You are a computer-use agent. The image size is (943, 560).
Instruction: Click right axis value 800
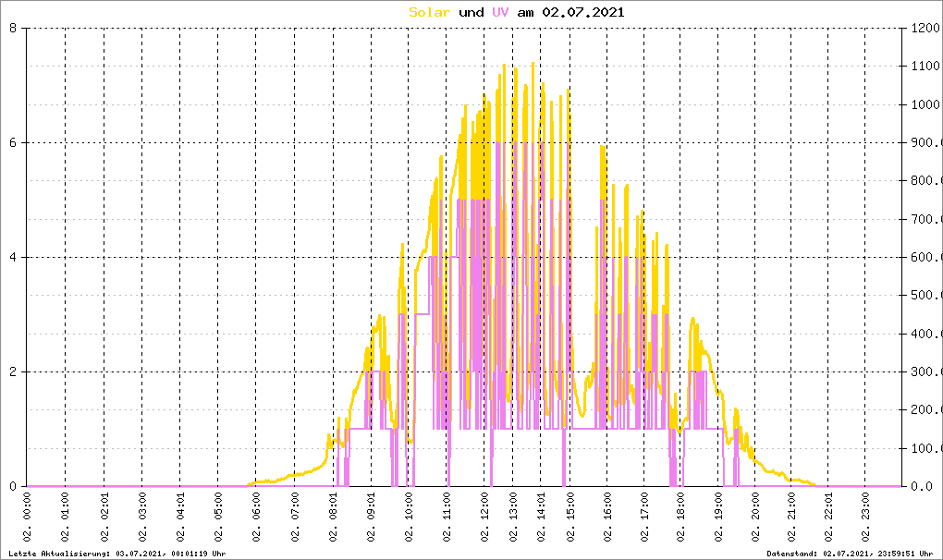click(x=926, y=181)
